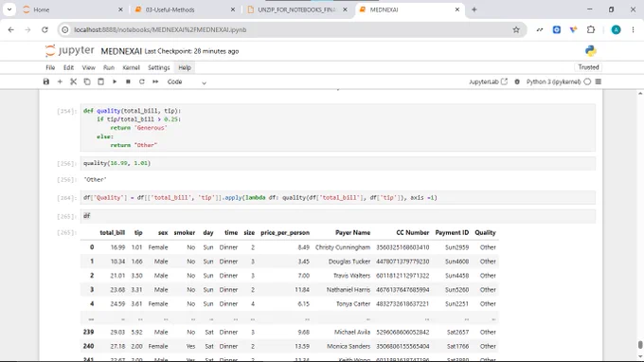This screenshot has width=644, height=362.
Task: Open notebook in JupyterLab
Action: coord(488,81)
